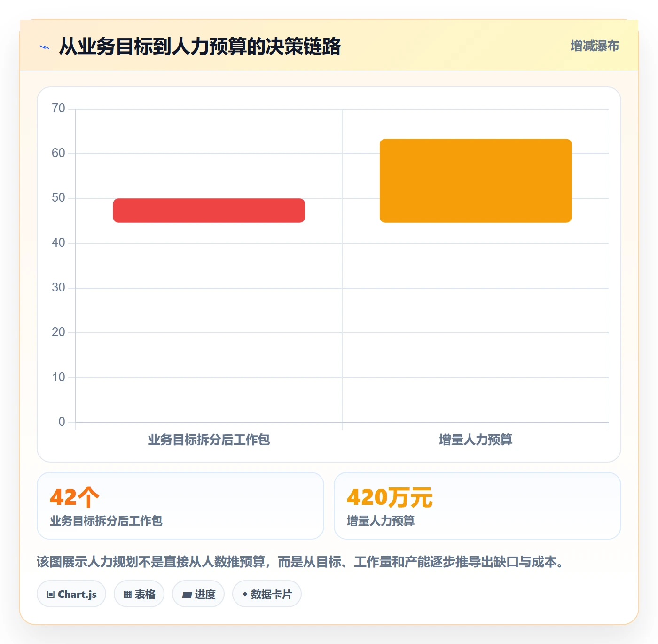Click the 增量人力预算 x-axis label
Image resolution: width=658 pixels, height=644 pixels.
point(476,440)
